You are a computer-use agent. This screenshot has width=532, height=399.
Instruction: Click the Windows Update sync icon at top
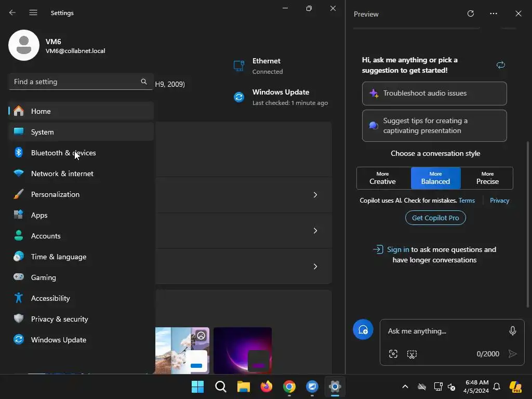pyautogui.click(x=239, y=97)
